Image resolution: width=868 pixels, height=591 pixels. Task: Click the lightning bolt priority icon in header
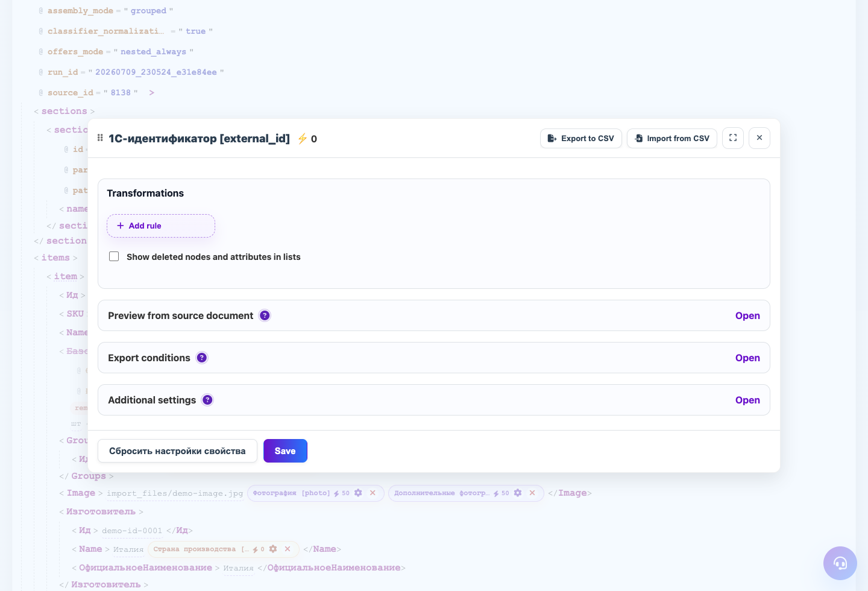coord(303,139)
